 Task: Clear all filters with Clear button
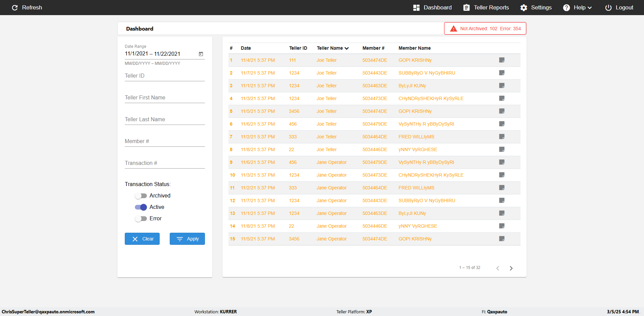coord(142,239)
